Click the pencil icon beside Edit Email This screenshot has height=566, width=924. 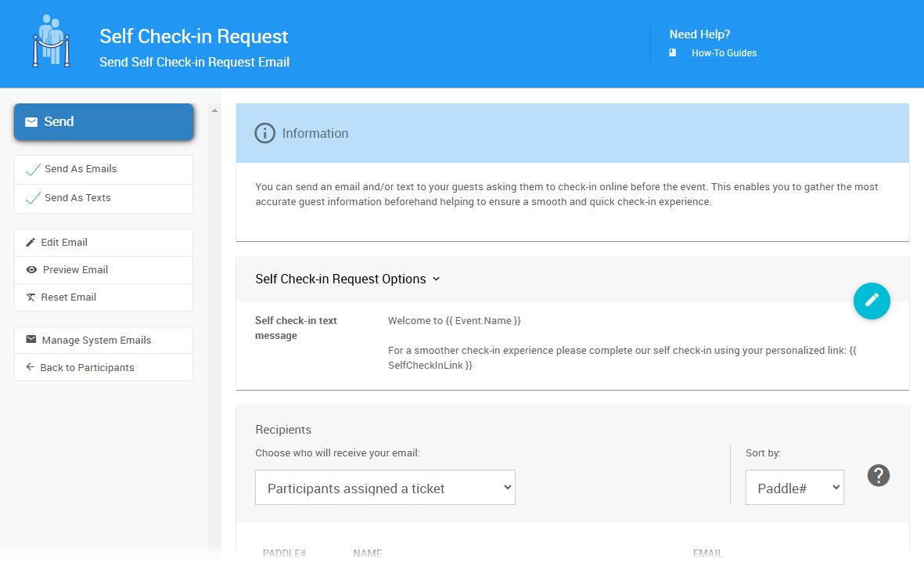[x=31, y=243]
